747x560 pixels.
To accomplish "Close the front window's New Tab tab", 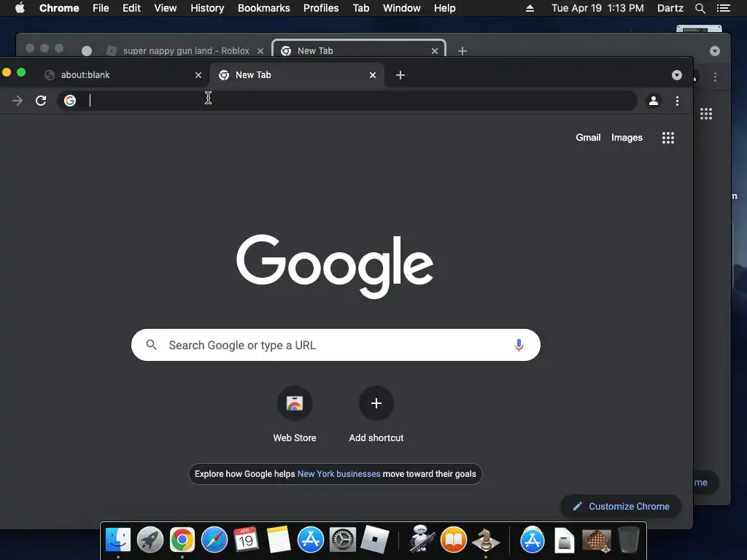I will 373,75.
